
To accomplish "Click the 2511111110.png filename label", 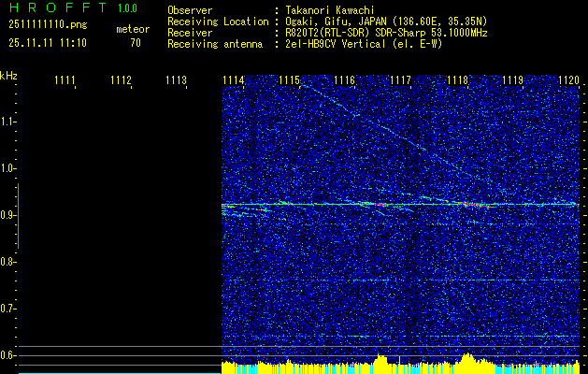I will pos(47,25).
